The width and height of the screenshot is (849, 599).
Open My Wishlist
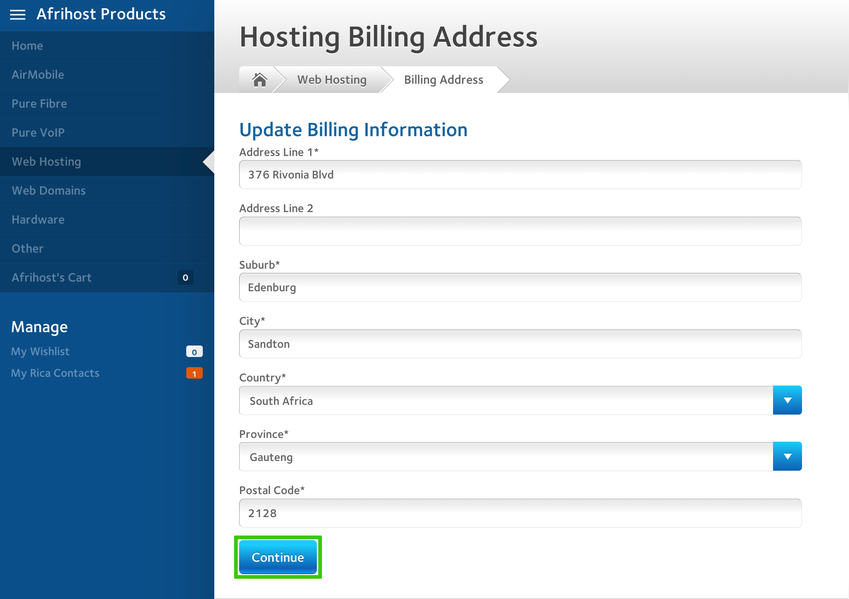[40, 352]
